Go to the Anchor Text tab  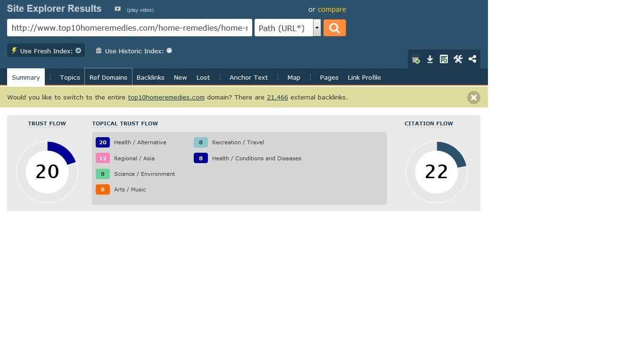point(248,77)
